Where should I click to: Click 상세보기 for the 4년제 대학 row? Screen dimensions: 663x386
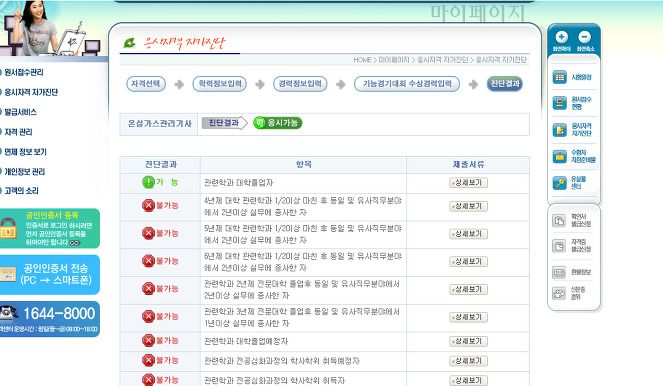pos(468,206)
